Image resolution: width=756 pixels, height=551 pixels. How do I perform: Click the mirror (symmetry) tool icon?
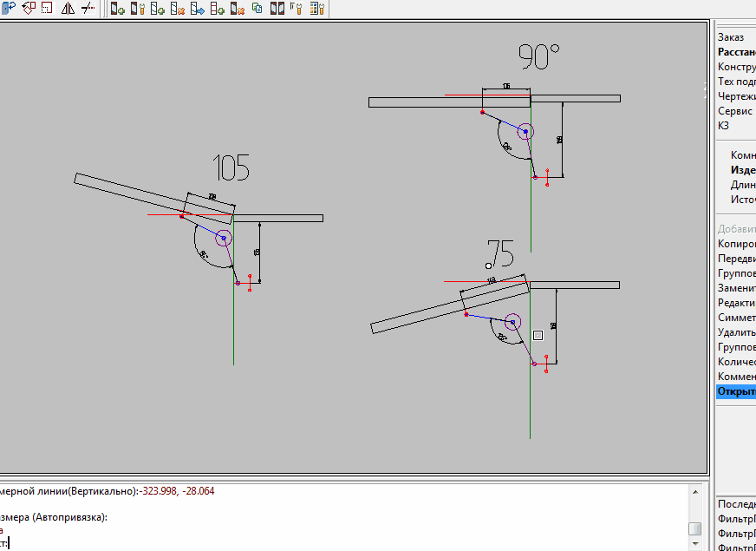point(68,8)
